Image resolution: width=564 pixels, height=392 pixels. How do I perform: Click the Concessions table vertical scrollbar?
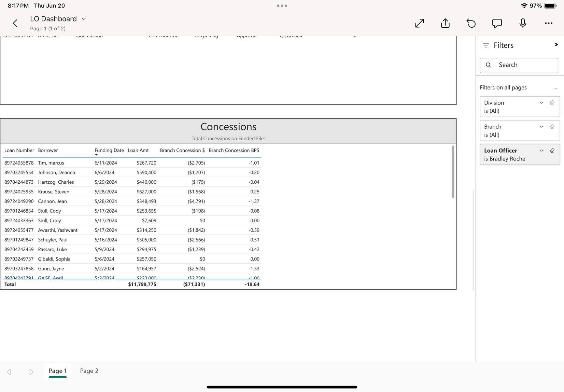pyautogui.click(x=453, y=172)
